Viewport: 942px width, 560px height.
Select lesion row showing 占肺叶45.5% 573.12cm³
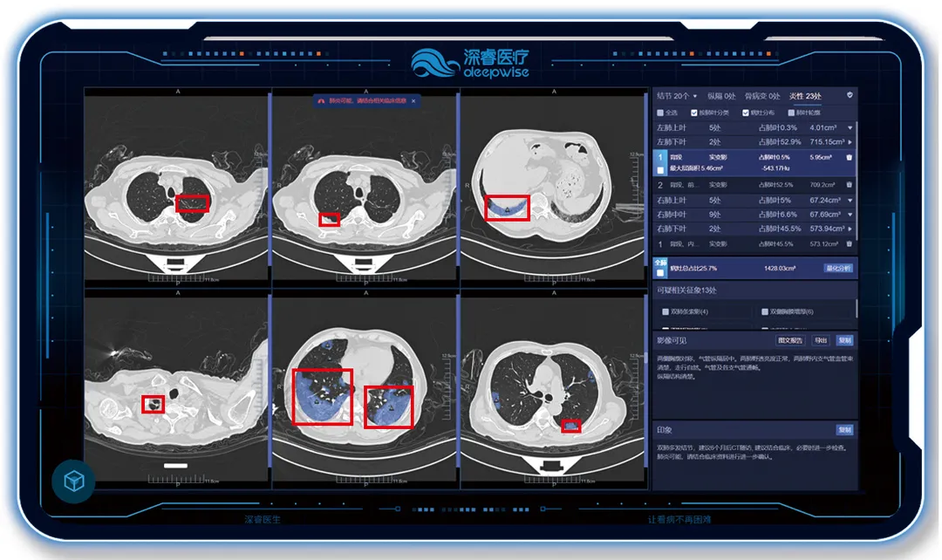point(754,244)
